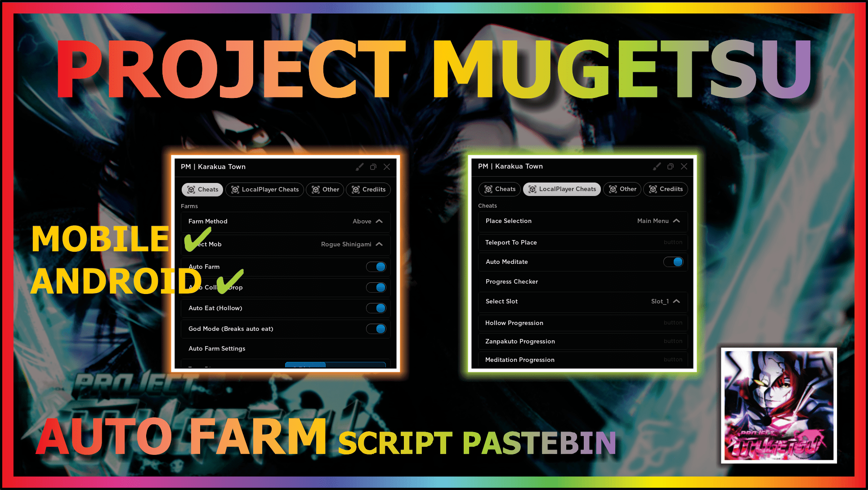Click the copy icon in right panel title bar
This screenshot has height=490, width=868.
(x=671, y=166)
